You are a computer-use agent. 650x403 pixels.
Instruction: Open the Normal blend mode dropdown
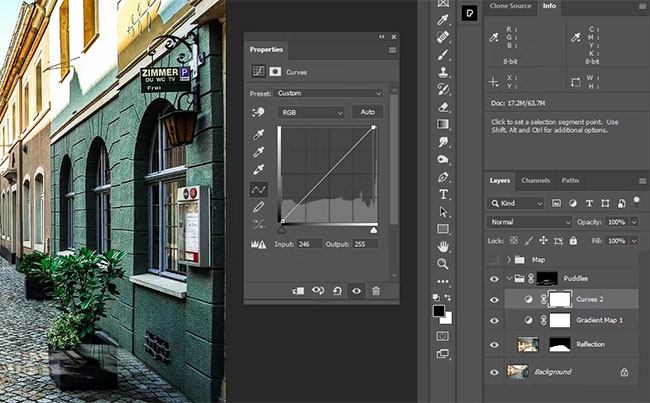(x=530, y=221)
